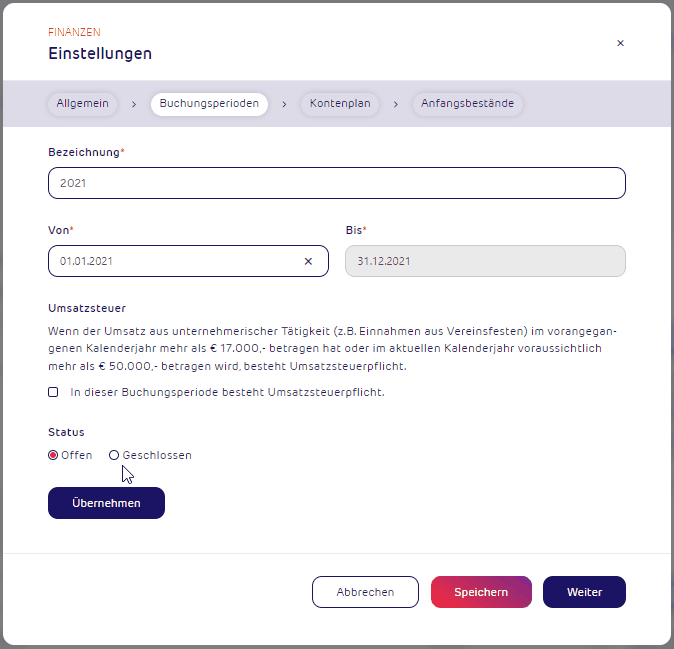
Task: Close the Einstellungen dialog
Action: pos(620,43)
